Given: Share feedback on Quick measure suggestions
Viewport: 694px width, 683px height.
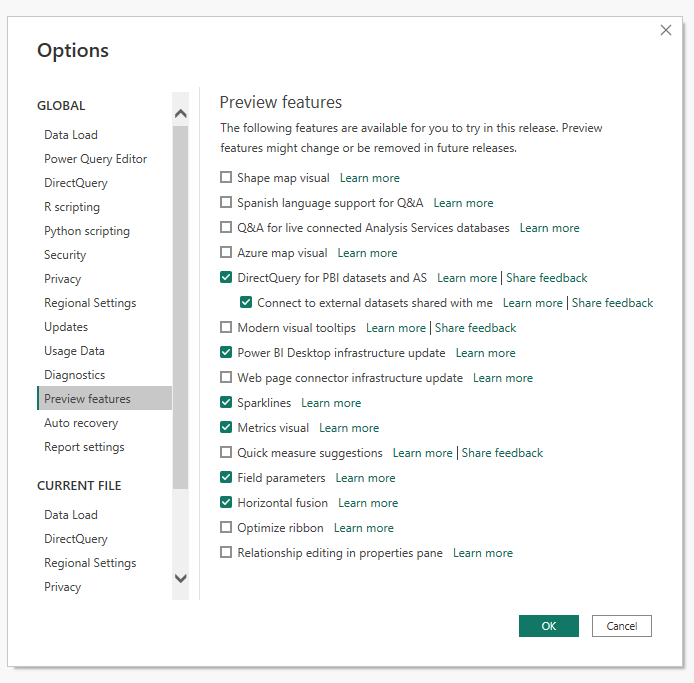Looking at the screenshot, I should (x=502, y=453).
